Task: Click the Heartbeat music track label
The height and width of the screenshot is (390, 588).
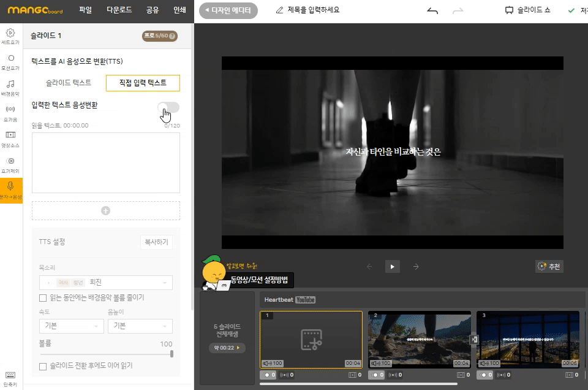Action: [279, 299]
